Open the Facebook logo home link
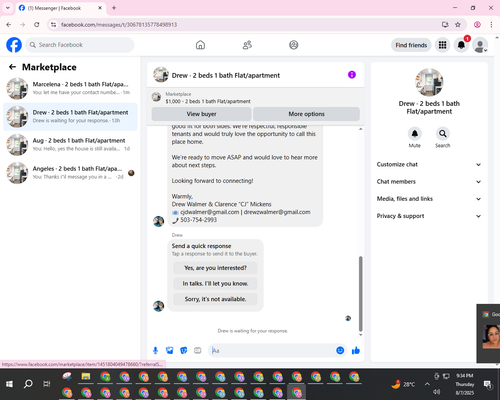 (14, 45)
